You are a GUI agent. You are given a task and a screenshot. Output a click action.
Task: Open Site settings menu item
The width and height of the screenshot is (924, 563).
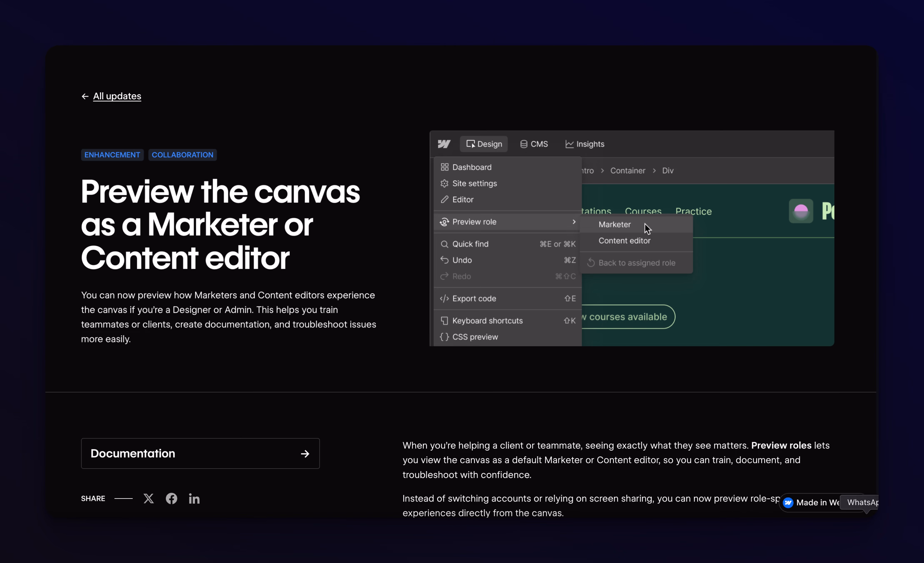pyautogui.click(x=507, y=183)
